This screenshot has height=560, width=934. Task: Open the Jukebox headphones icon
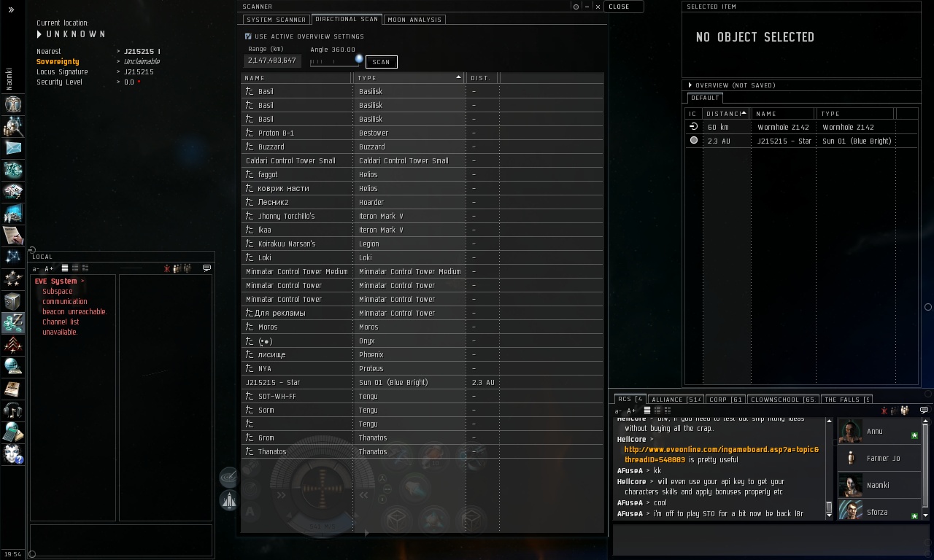(x=13, y=410)
